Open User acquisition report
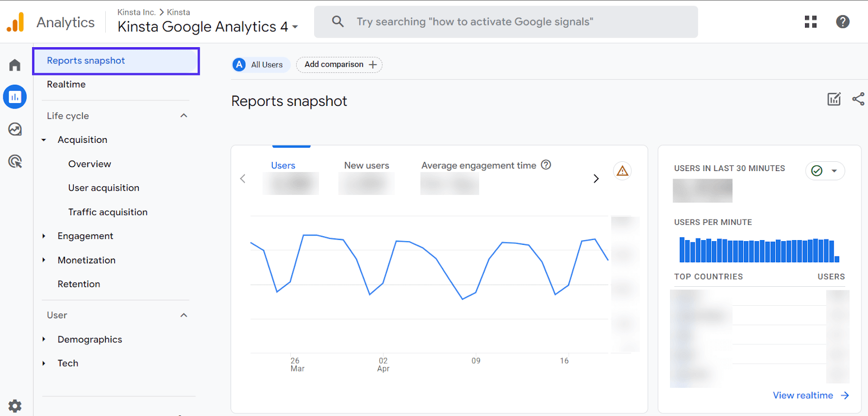Image resolution: width=868 pixels, height=416 pixels. click(x=104, y=188)
